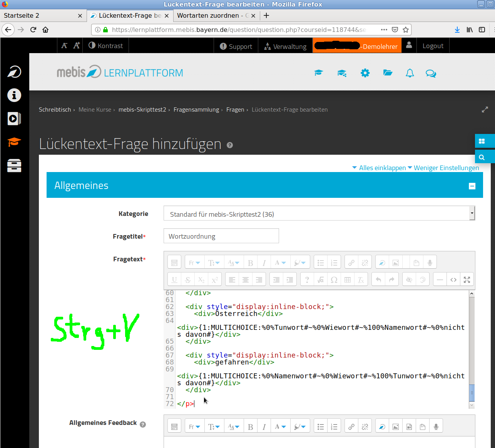Click the info icon in left sidebar
This screenshot has height=448, width=495.
tap(14, 95)
